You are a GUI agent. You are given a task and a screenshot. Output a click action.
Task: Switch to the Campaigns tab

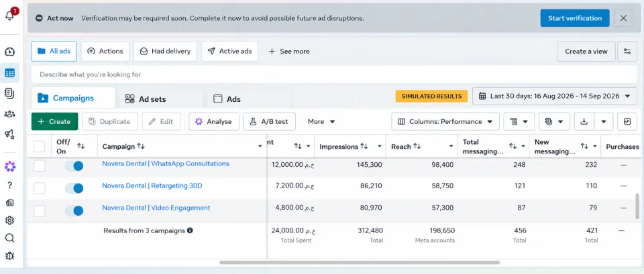pyautogui.click(x=74, y=98)
